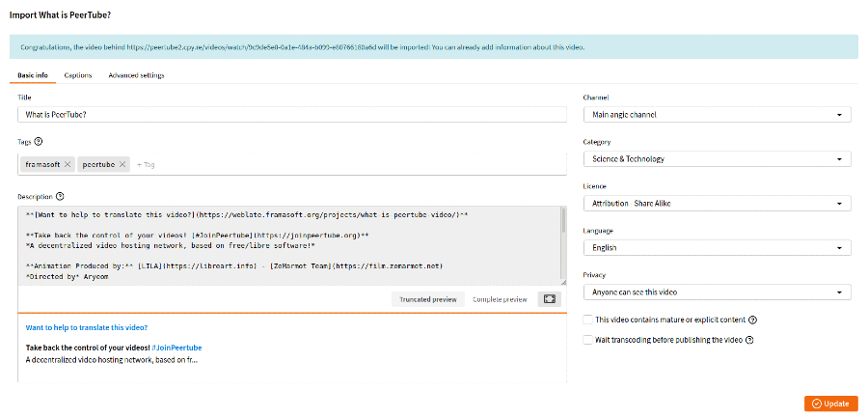Select the Truncated preview tab
The height and width of the screenshot is (418, 868).
tap(428, 299)
